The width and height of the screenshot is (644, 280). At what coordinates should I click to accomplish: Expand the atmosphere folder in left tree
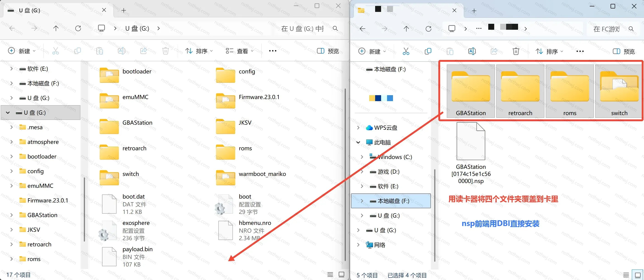pyautogui.click(x=11, y=142)
